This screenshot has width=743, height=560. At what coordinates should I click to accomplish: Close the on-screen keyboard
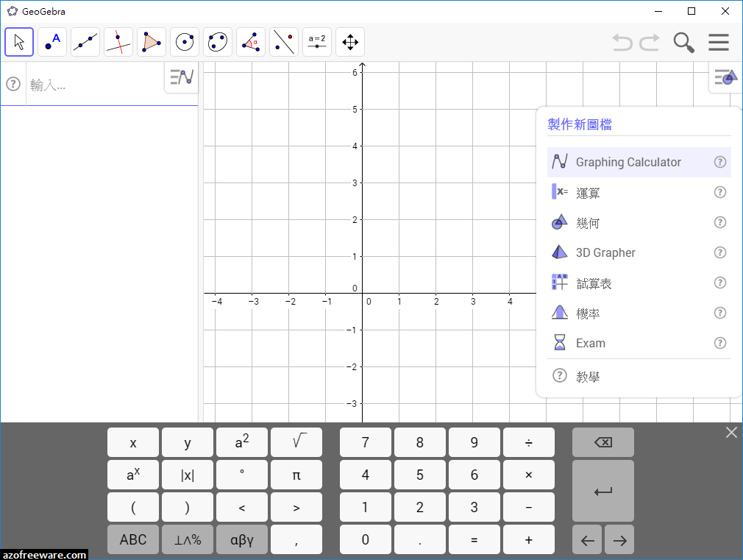[731, 432]
